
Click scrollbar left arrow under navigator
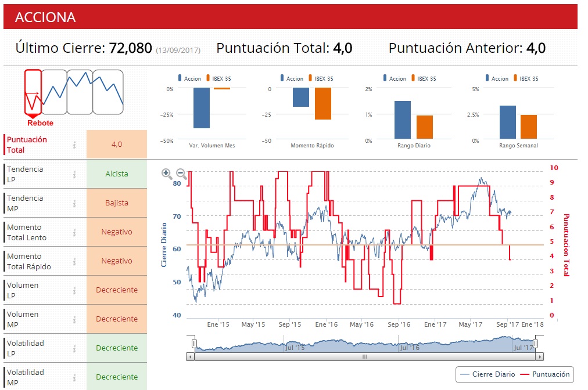click(x=191, y=357)
